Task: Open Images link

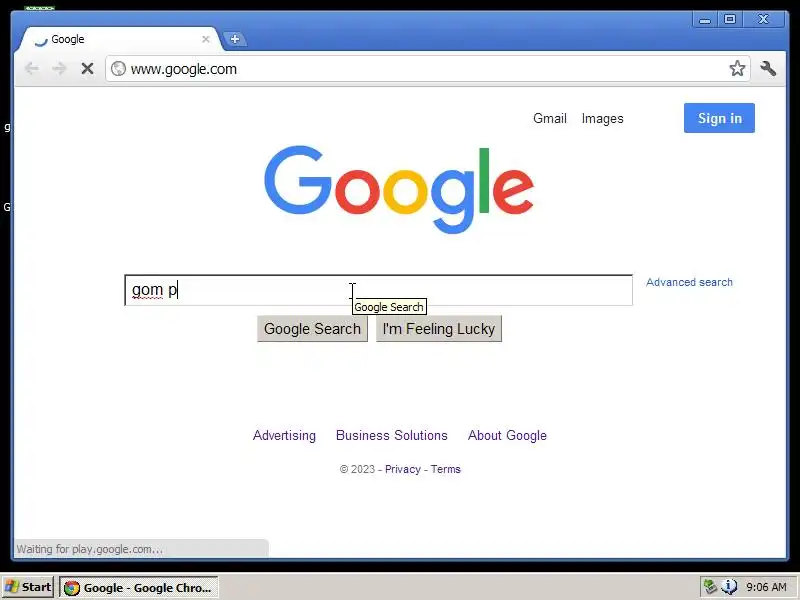Action: pyautogui.click(x=603, y=118)
